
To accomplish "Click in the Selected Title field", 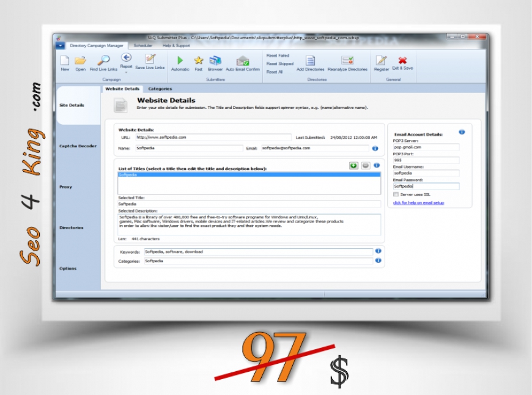I will pos(249,204).
